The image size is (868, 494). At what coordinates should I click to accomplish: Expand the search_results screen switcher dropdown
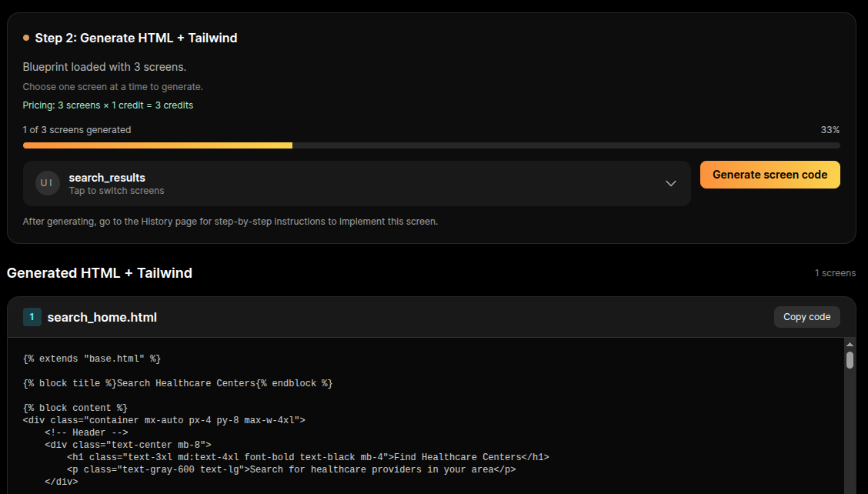pyautogui.click(x=669, y=183)
